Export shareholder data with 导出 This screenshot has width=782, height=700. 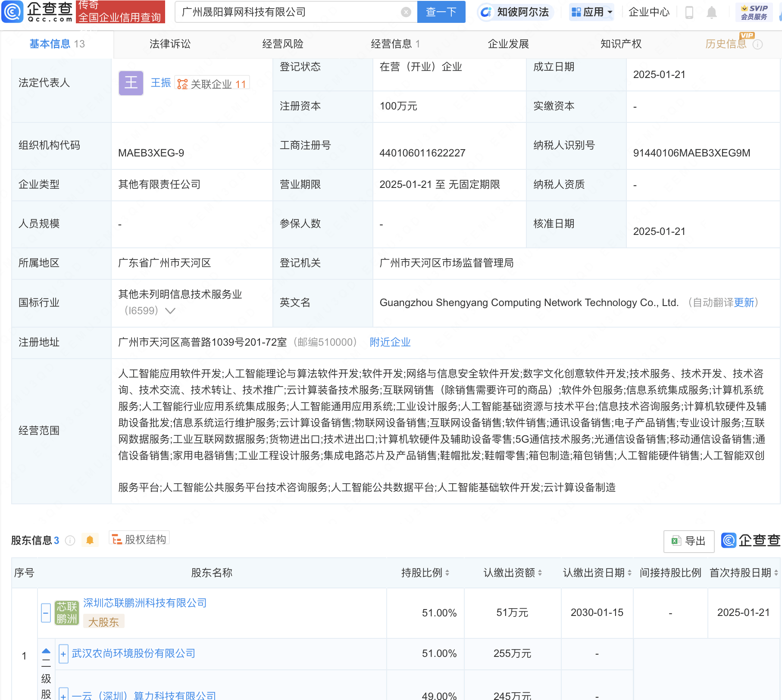coord(689,541)
